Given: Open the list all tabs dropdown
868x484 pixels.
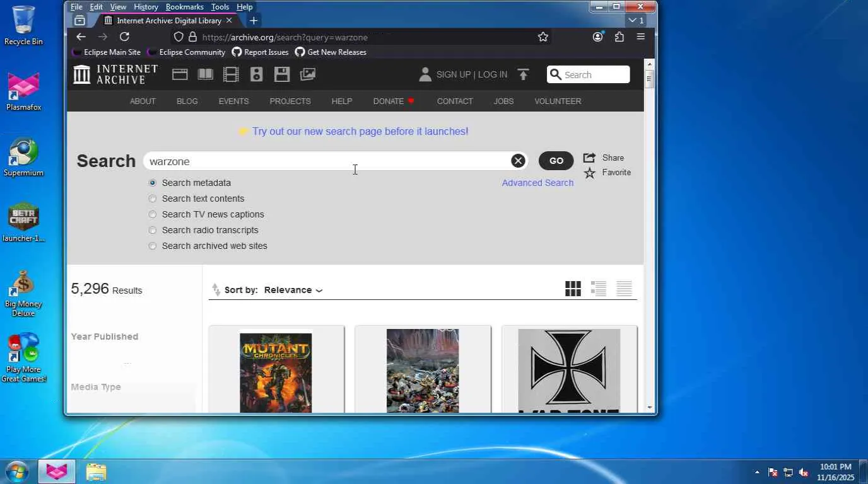Looking at the screenshot, I should point(636,20).
